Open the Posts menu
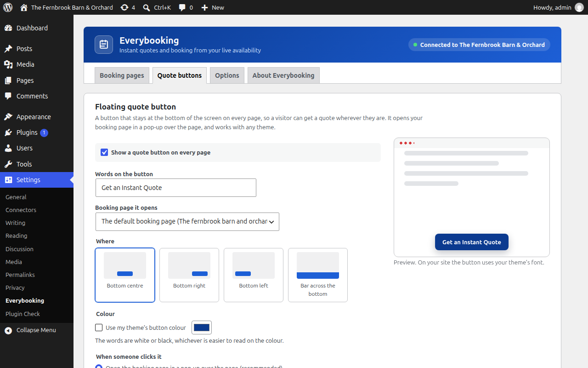 tap(37, 49)
